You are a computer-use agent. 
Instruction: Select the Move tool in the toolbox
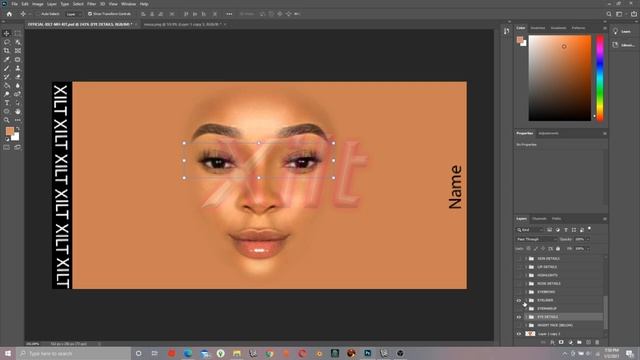point(7,33)
